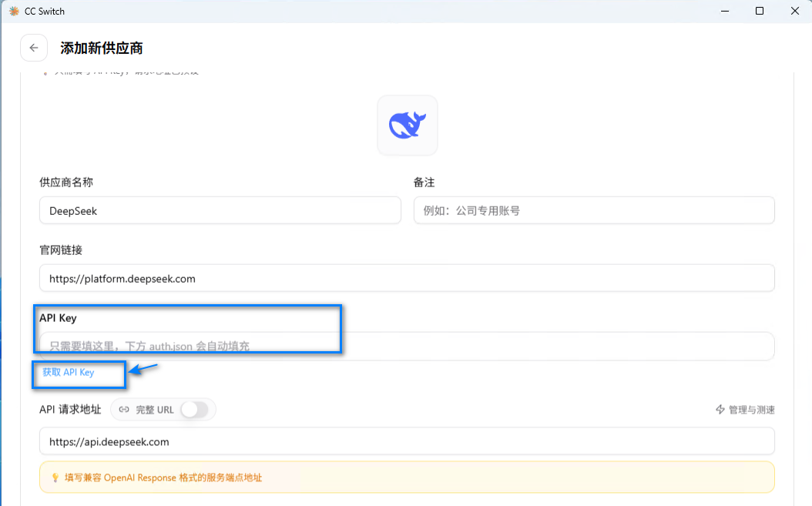
Task: Click the lightning icon next to 管理与测速
Action: point(720,410)
